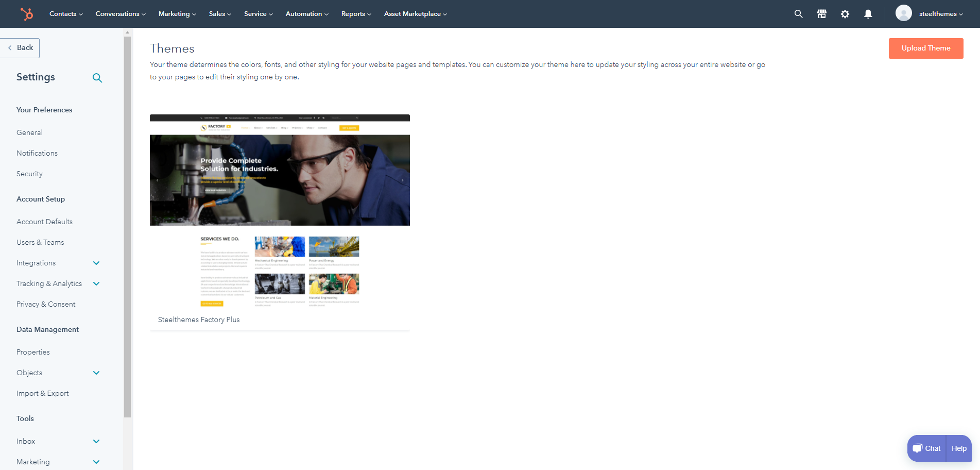The height and width of the screenshot is (470, 980).
Task: Click the settings sidebar scrollbar
Action: pos(127,227)
